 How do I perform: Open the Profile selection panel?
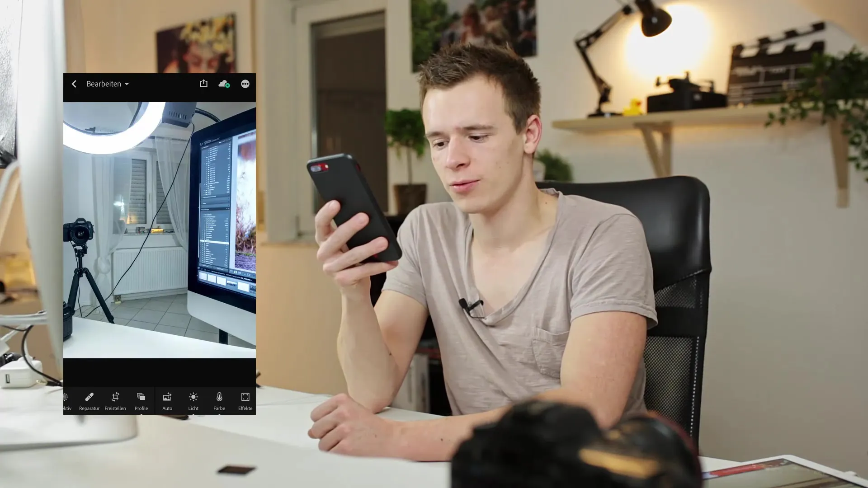[142, 400]
